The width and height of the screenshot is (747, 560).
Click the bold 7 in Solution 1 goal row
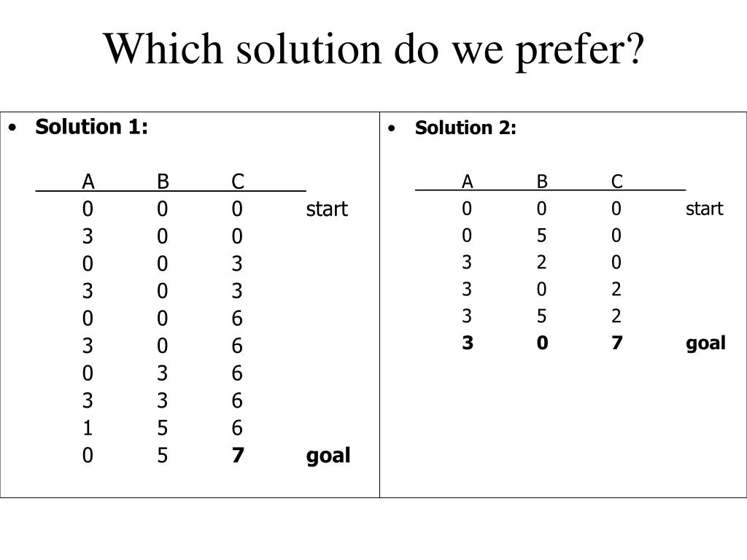pyautogui.click(x=238, y=455)
